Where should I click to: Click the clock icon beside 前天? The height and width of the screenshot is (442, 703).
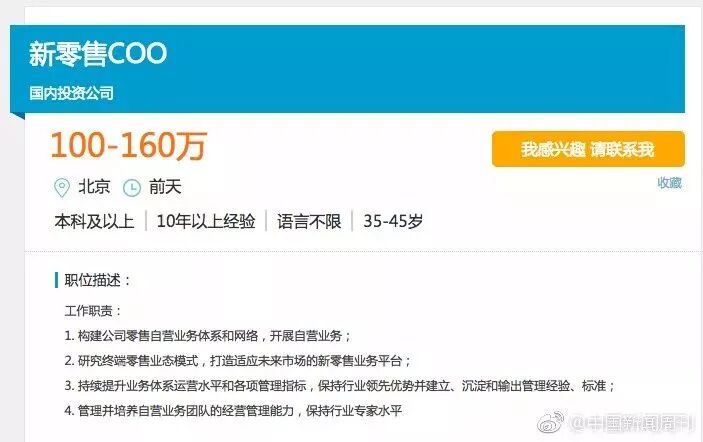coord(132,188)
